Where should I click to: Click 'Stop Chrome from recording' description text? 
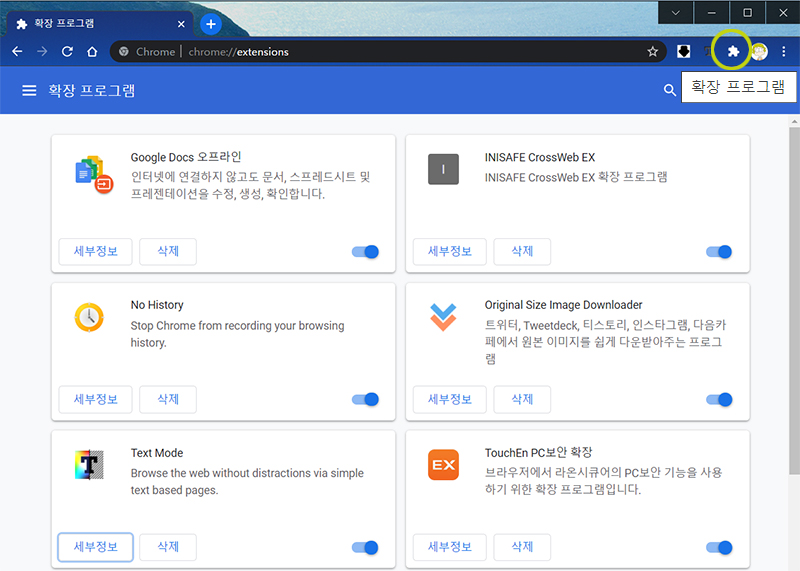pos(237,334)
